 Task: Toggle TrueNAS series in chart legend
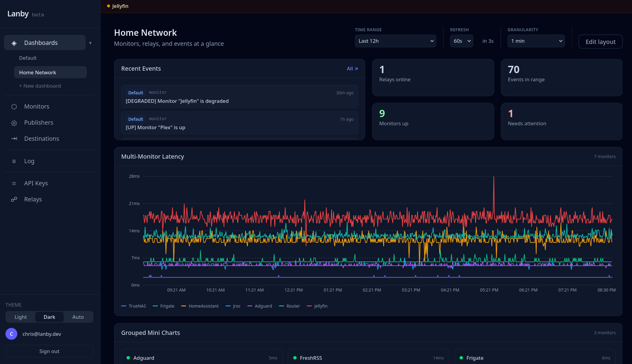tap(134, 306)
